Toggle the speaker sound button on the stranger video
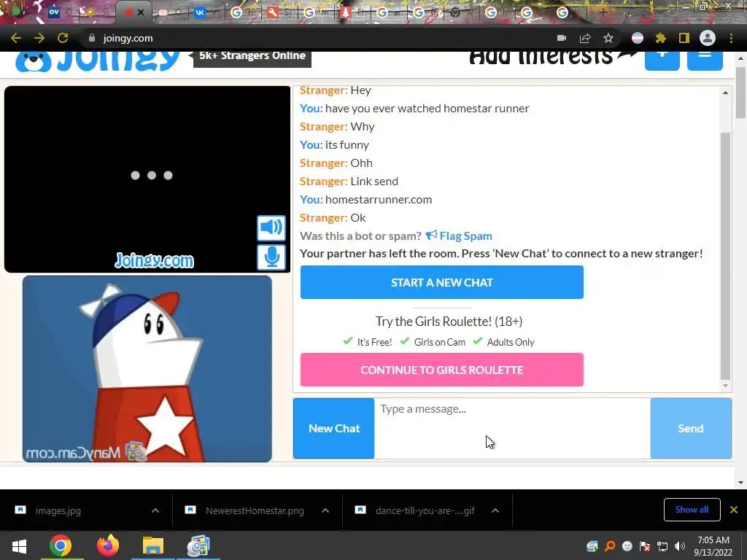The width and height of the screenshot is (747, 560). (271, 227)
